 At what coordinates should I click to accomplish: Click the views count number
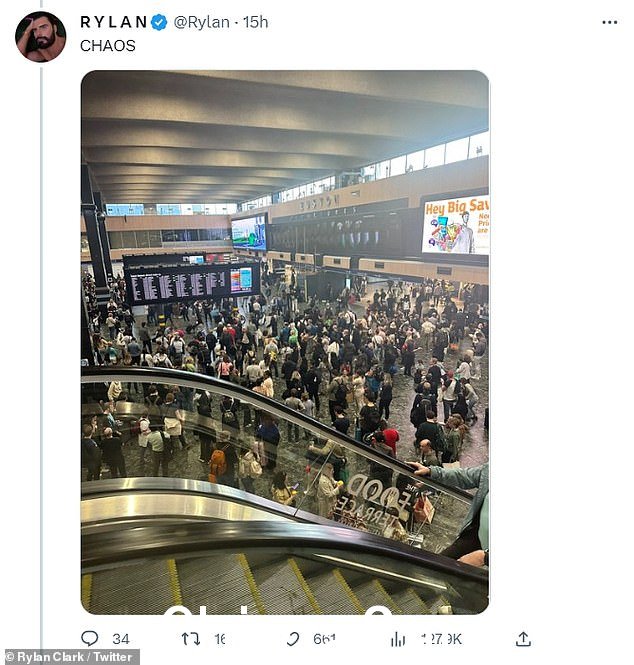(x=441, y=639)
